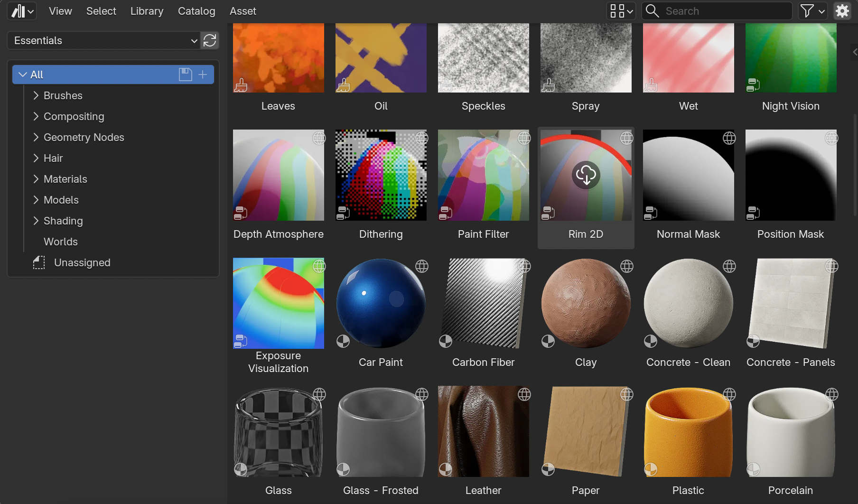Expand the Hair catalog
This screenshot has height=504, width=858.
coord(36,158)
